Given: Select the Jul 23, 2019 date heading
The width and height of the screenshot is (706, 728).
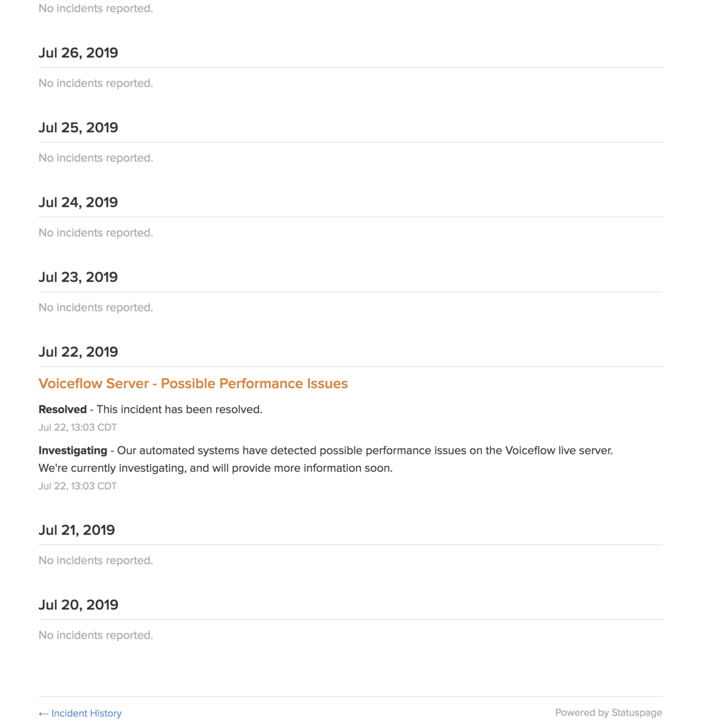Looking at the screenshot, I should click(78, 277).
